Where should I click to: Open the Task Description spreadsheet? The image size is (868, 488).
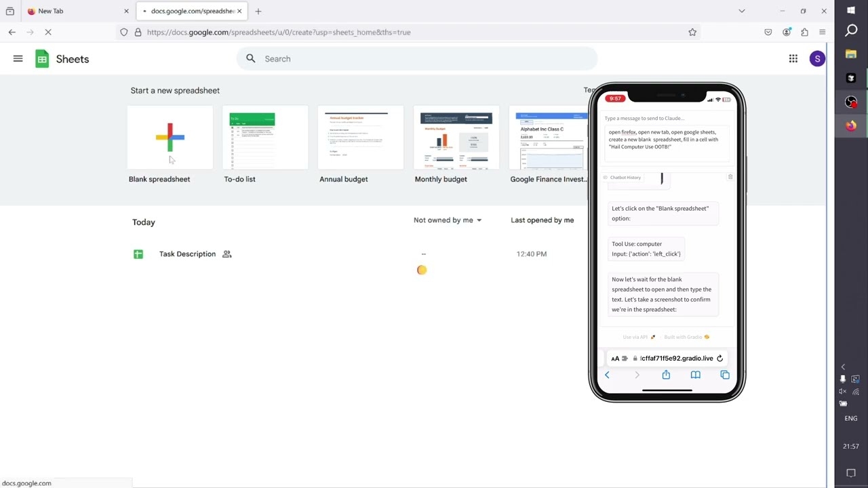[187, 254]
